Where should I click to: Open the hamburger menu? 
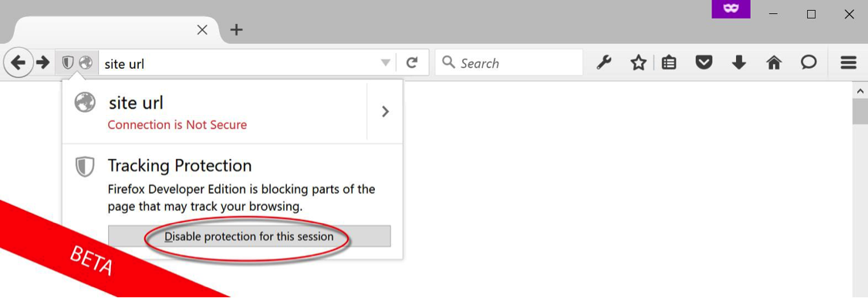click(849, 63)
